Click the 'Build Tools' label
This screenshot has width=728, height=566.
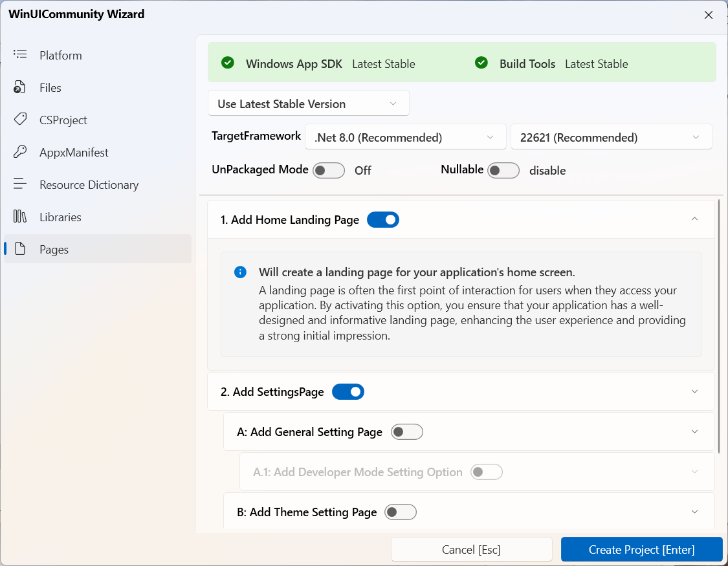pos(527,63)
